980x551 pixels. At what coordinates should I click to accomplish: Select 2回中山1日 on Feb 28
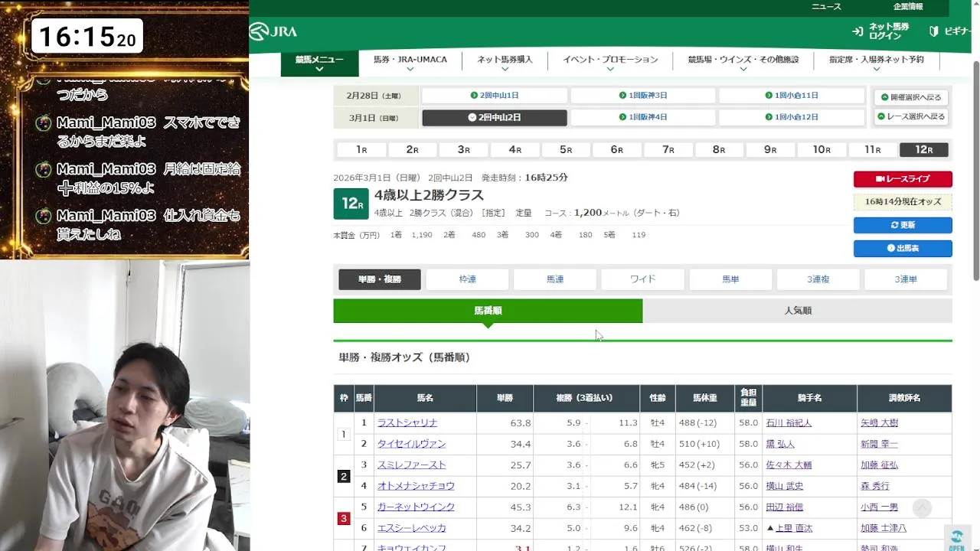pyautogui.click(x=495, y=96)
